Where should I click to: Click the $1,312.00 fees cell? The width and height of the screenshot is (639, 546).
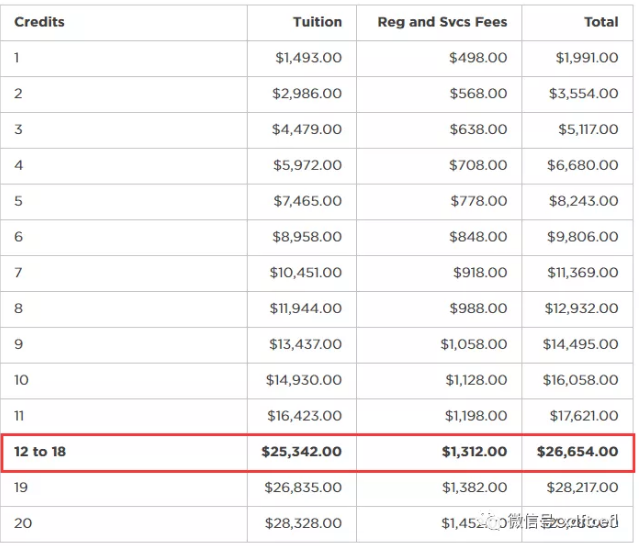(474, 452)
